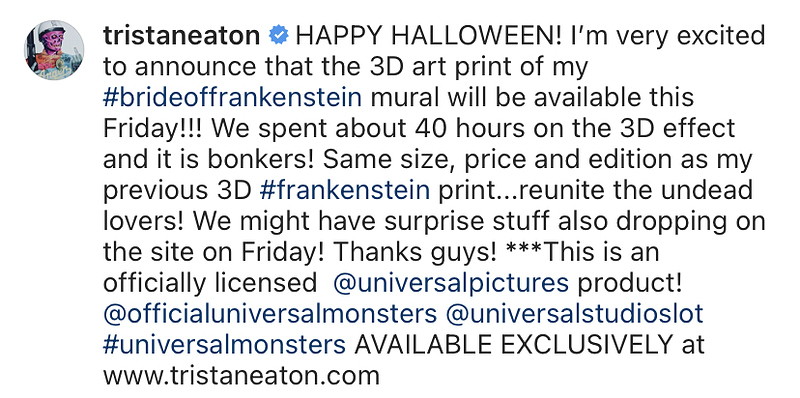
Task: Visit the @officialuniversalmonsters mention
Action: (270, 314)
